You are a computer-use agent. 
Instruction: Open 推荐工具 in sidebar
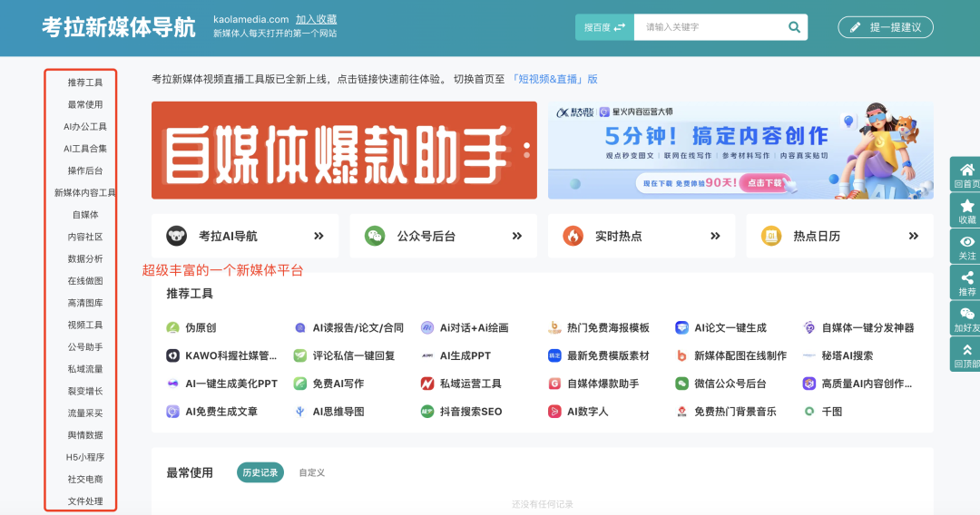click(x=85, y=83)
